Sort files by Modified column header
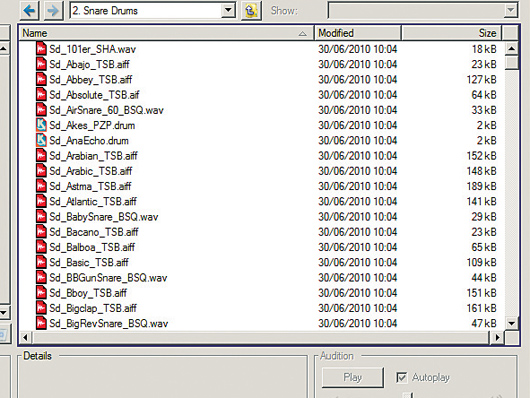530x398 pixels. point(358,33)
